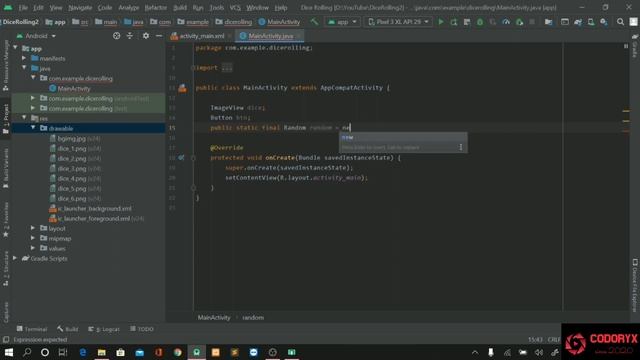Click Attach Debugger to Android Process icon

[x=519, y=22]
